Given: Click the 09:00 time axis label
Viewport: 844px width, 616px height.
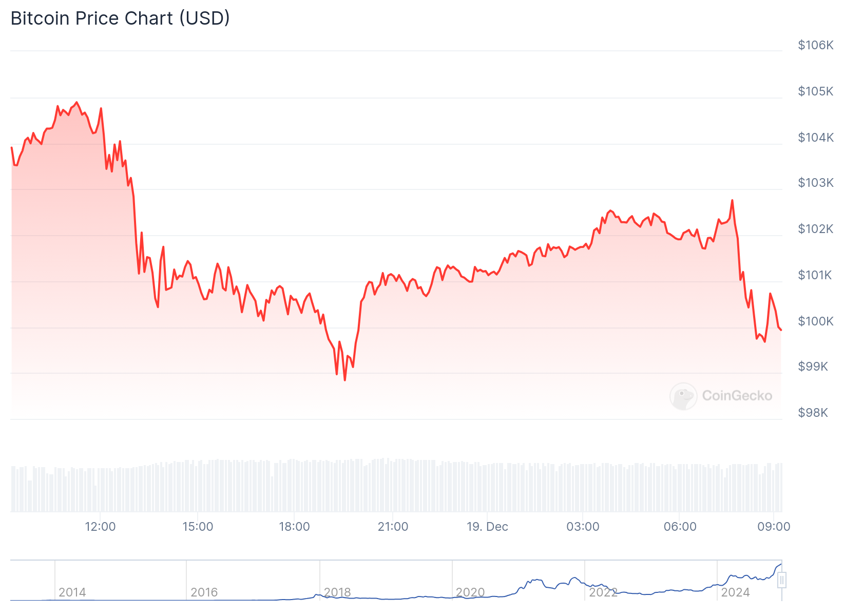Looking at the screenshot, I should coord(774,527).
